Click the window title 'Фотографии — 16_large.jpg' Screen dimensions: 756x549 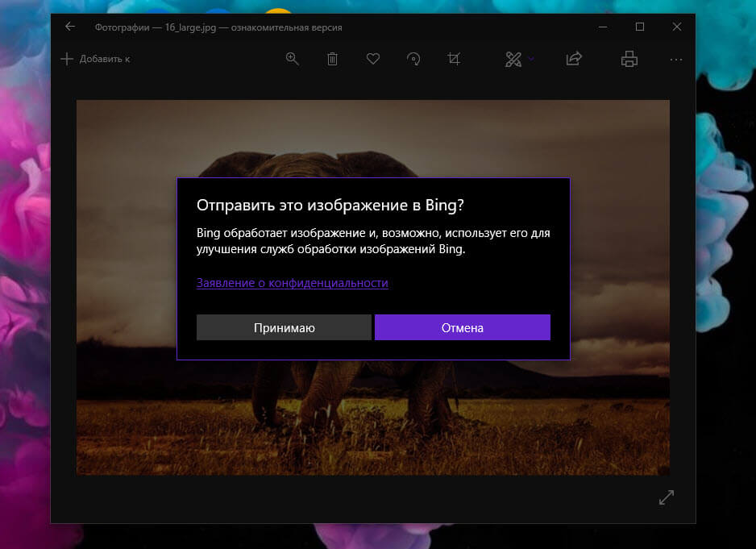tap(156, 27)
